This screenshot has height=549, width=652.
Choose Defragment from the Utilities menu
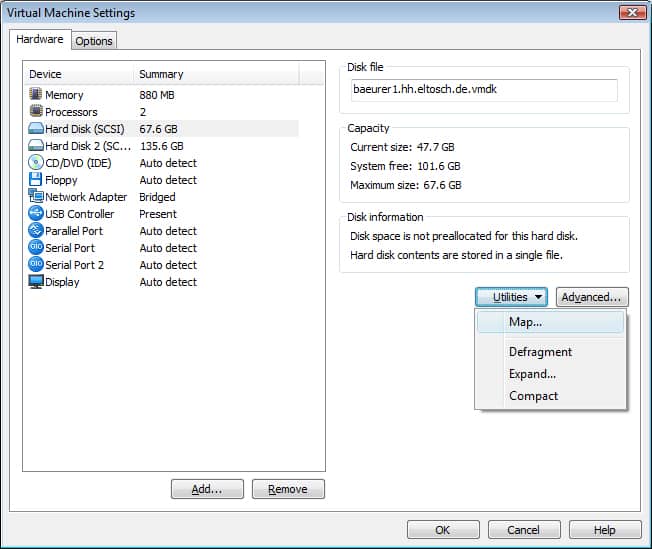550,352
